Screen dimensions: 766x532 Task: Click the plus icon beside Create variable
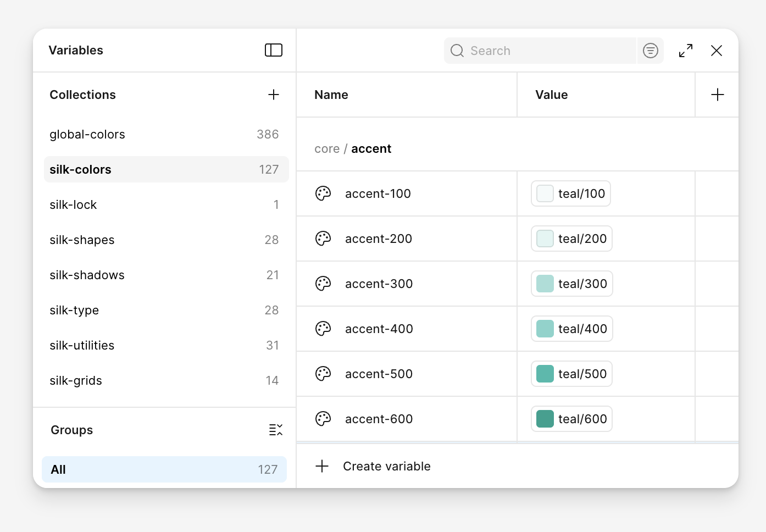(x=322, y=466)
